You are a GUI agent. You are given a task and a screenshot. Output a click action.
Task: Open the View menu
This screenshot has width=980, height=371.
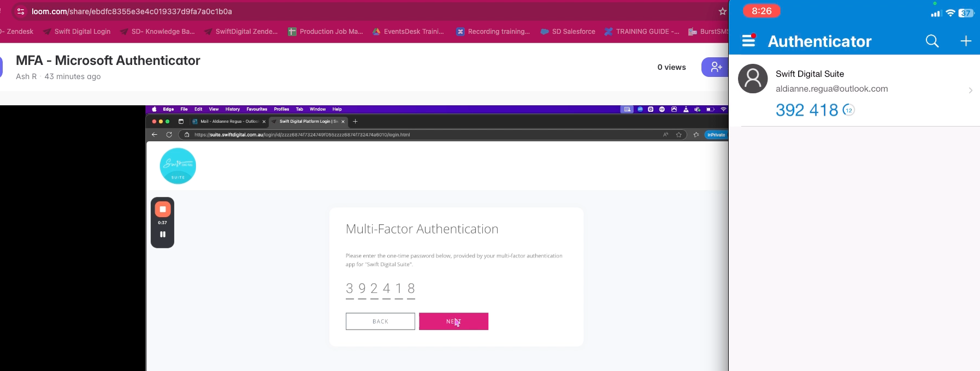(214, 109)
